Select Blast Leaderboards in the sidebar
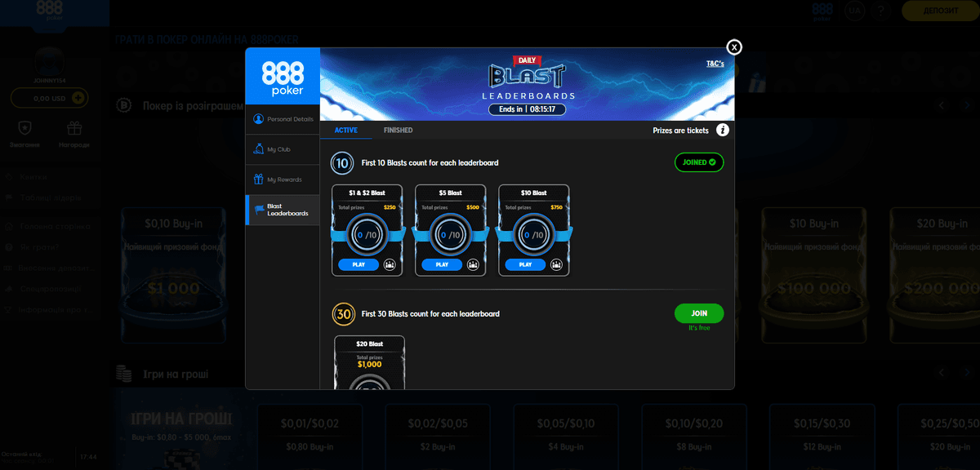Viewport: 980px width, 470px height. (x=283, y=210)
